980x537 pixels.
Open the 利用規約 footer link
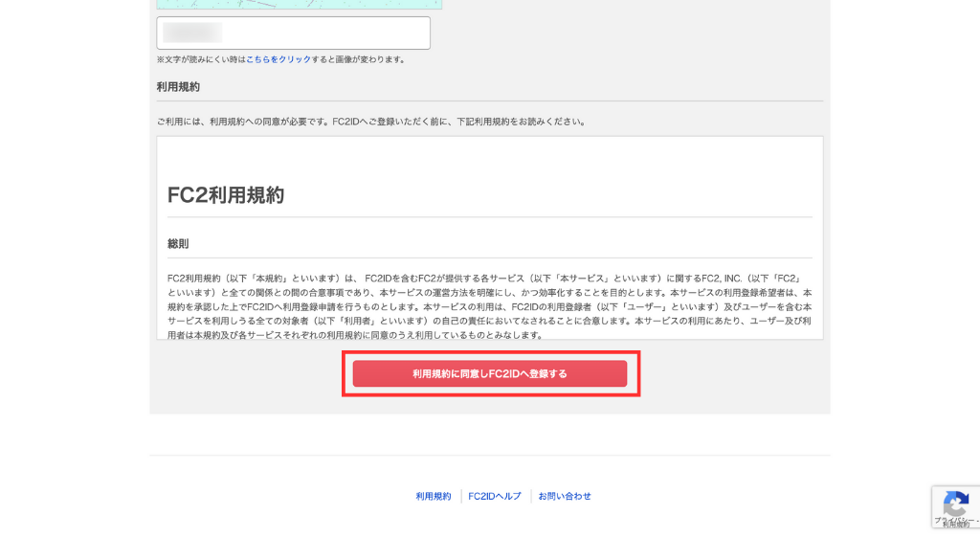coord(434,497)
